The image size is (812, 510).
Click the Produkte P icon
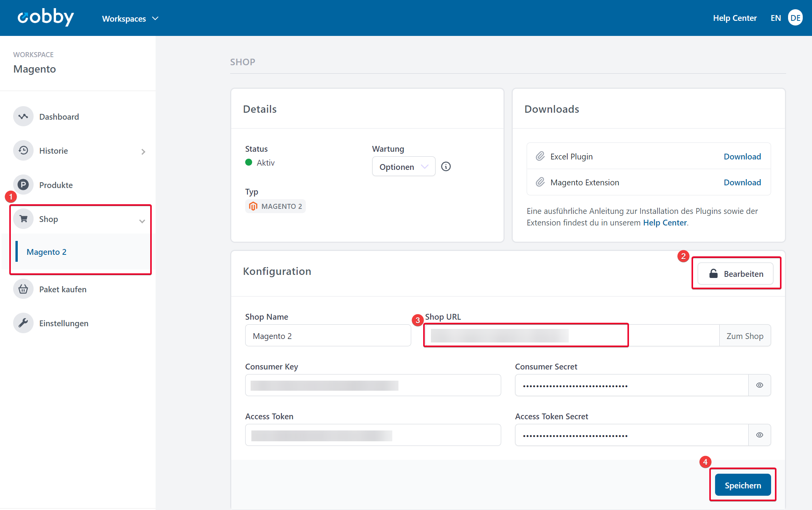point(23,185)
